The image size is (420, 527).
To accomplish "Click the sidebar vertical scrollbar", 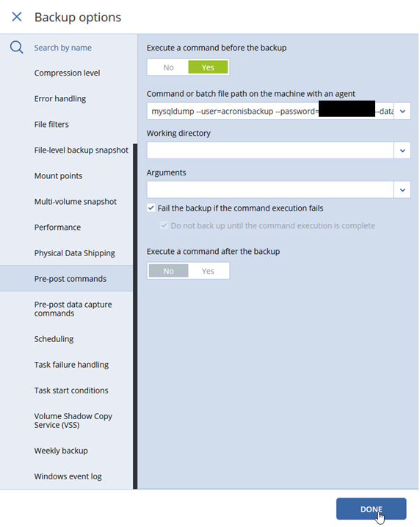I will (x=135, y=316).
